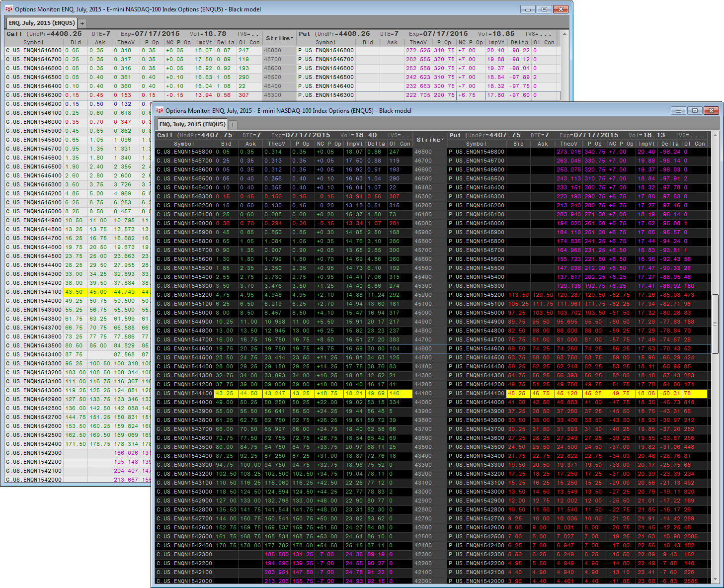This screenshot has height=588, width=724.
Task: Click strike 45000 in the front window
Action: pyautogui.click(x=423, y=313)
